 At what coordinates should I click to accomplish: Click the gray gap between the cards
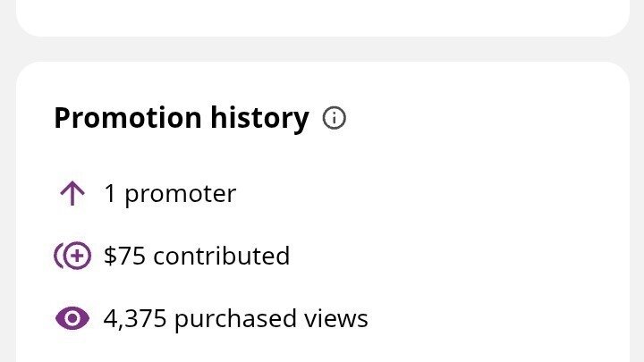322,49
